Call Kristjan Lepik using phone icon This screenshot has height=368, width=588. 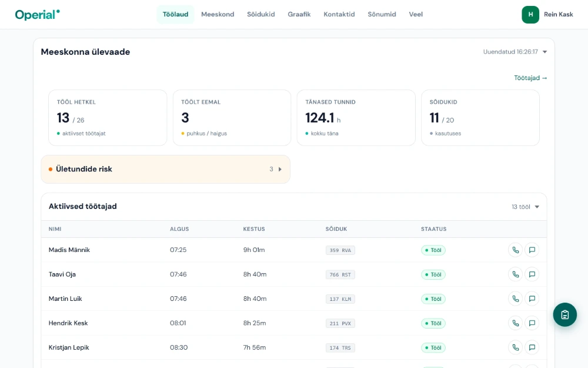(516, 348)
